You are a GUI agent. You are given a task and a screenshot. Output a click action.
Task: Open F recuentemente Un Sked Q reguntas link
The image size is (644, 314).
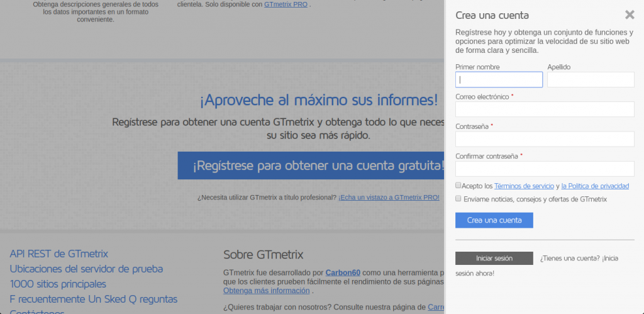pos(94,299)
